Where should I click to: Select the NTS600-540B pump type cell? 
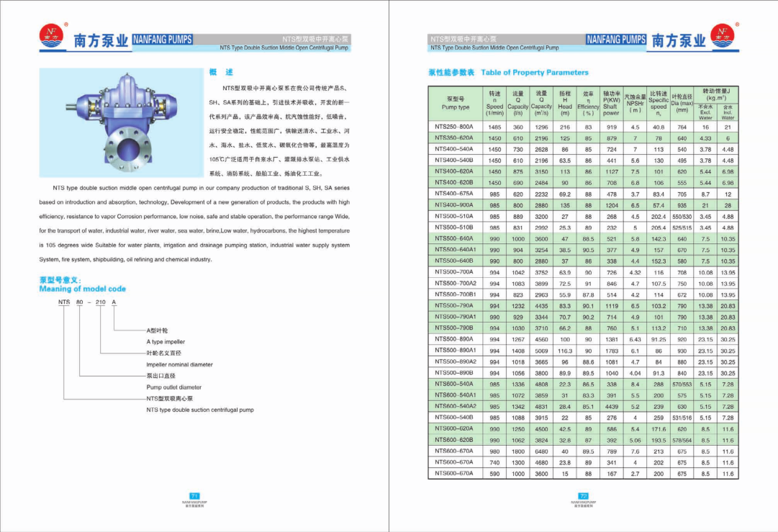click(454, 418)
